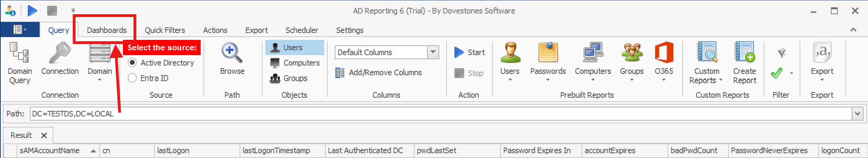The width and height of the screenshot is (868, 158).
Task: Expand the Default Columns dropdown
Action: 433,52
